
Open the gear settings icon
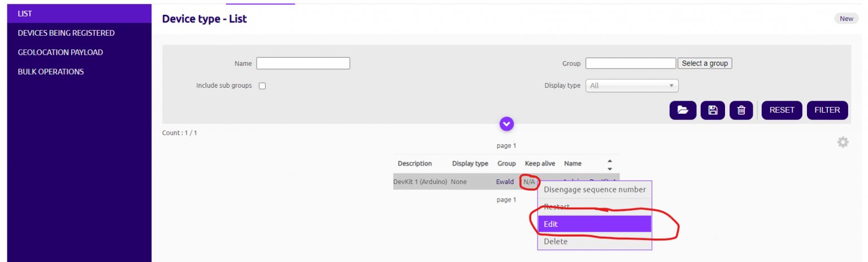coord(843,143)
